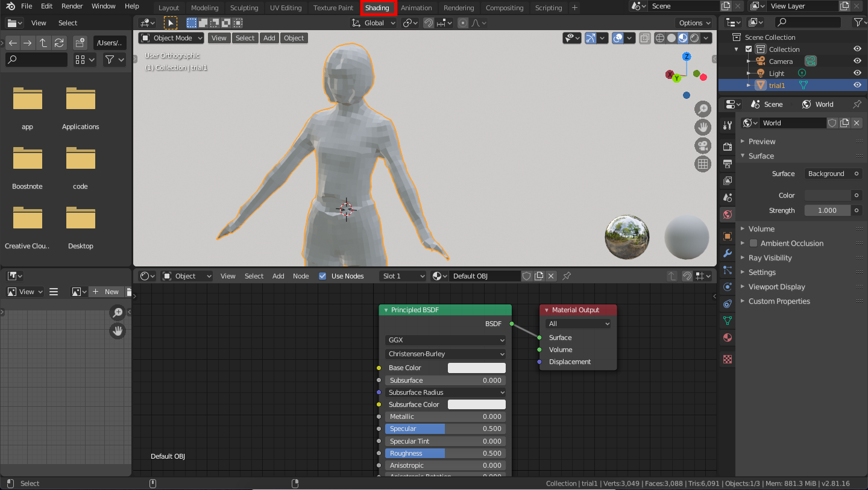The height and width of the screenshot is (490, 868).
Task: Toggle viewport overlays display
Action: (618, 38)
